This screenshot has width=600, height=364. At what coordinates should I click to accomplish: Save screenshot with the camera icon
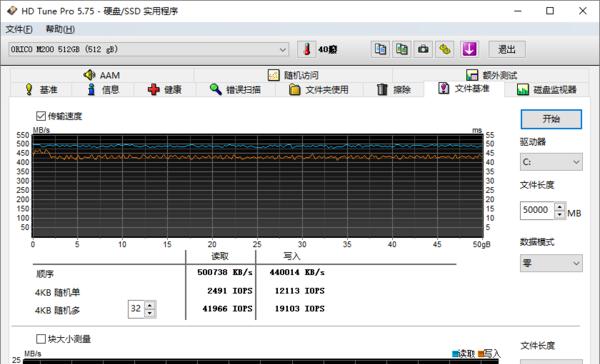tap(423, 49)
